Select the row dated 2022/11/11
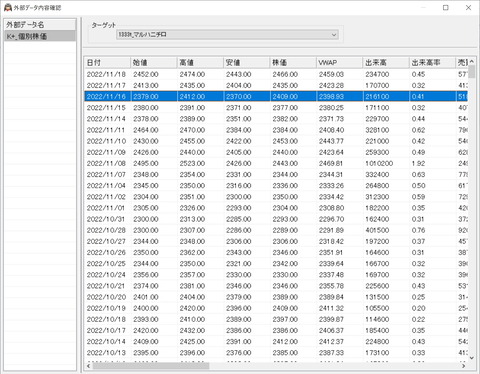 [x=276, y=130]
